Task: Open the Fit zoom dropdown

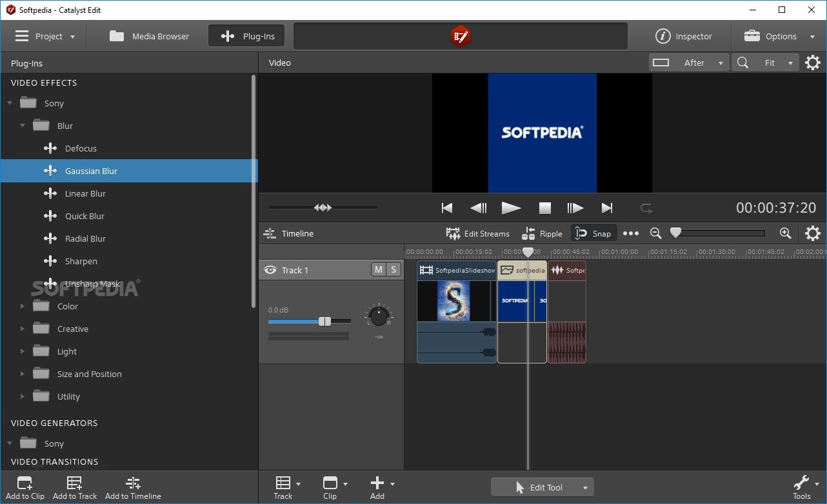Action: [766, 63]
